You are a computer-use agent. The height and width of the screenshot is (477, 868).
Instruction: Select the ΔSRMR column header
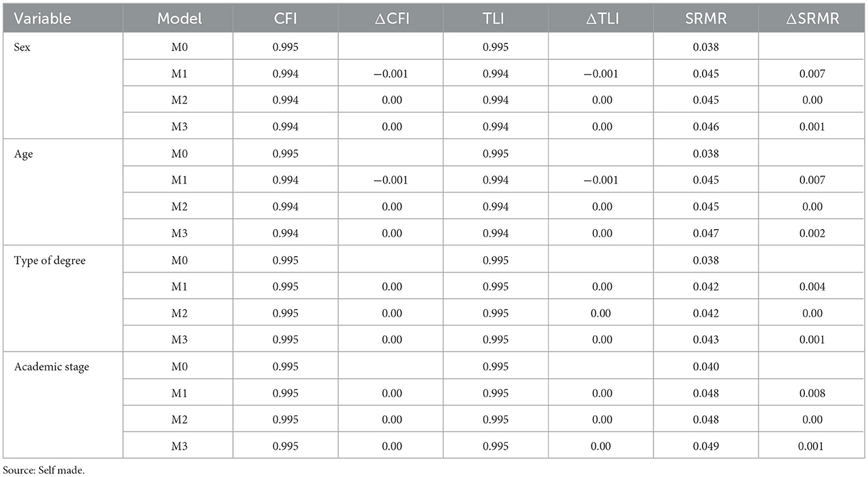(812, 19)
